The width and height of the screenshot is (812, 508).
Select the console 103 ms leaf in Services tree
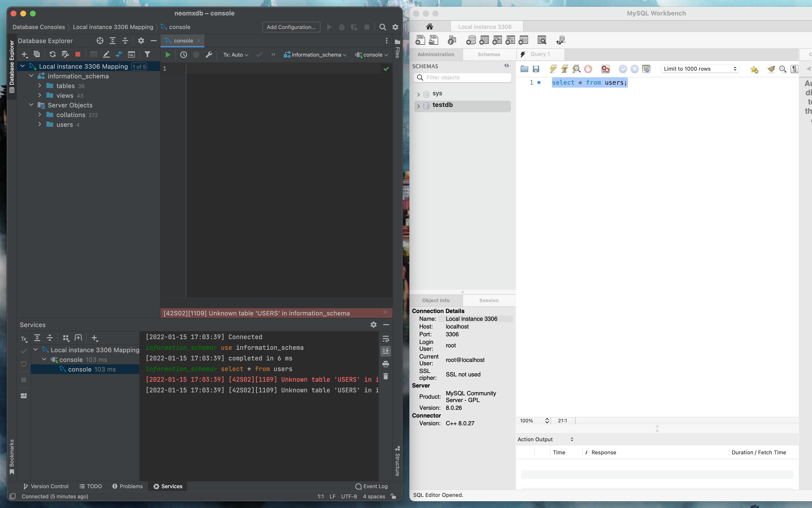point(85,369)
